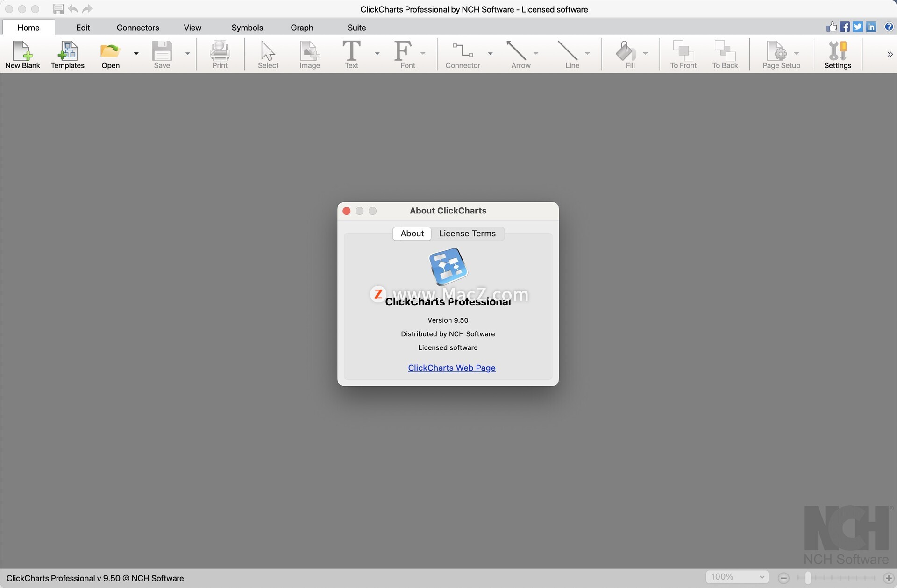Screen dimensions: 897x588
Task: Click the Save disk icon
Action: pyautogui.click(x=162, y=50)
